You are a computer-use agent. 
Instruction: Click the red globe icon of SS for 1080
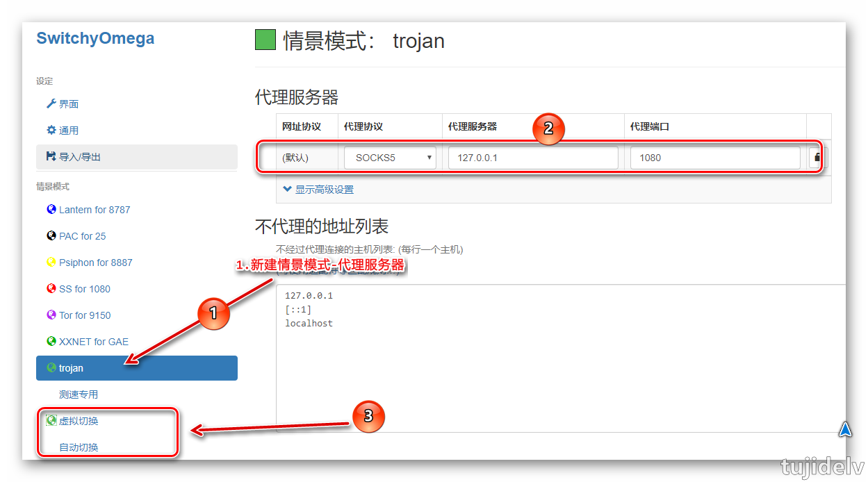pos(51,288)
